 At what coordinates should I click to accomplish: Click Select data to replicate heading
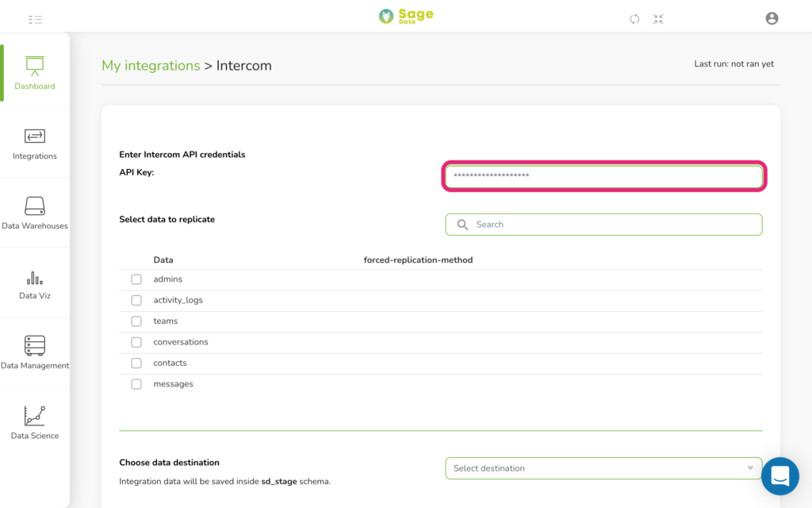coord(167,219)
